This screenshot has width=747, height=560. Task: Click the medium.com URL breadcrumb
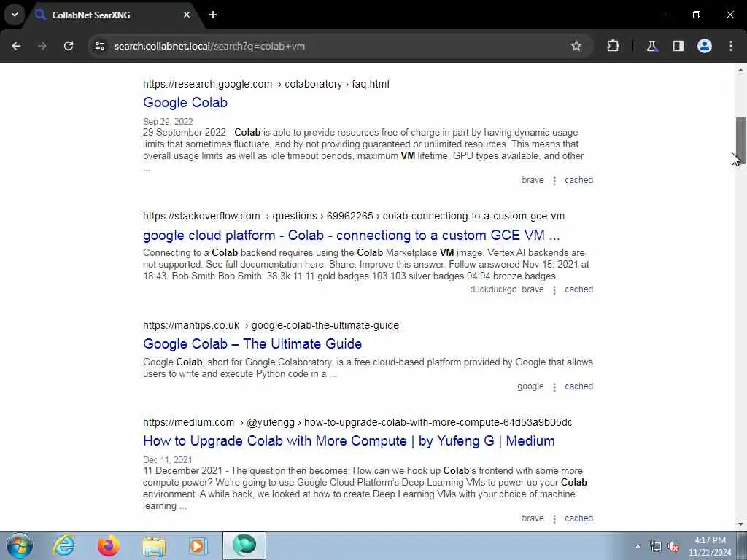(x=357, y=422)
